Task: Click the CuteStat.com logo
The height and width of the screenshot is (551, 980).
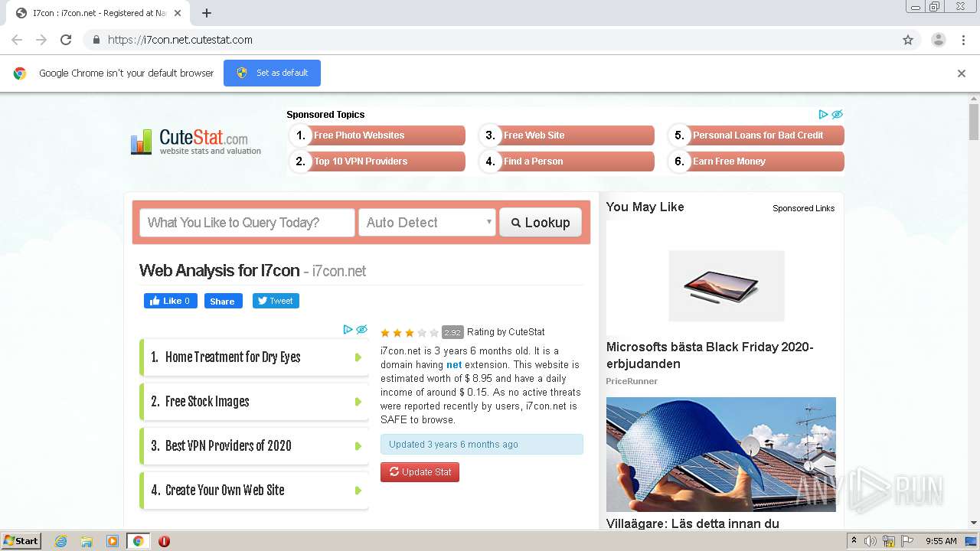Action: click(196, 142)
